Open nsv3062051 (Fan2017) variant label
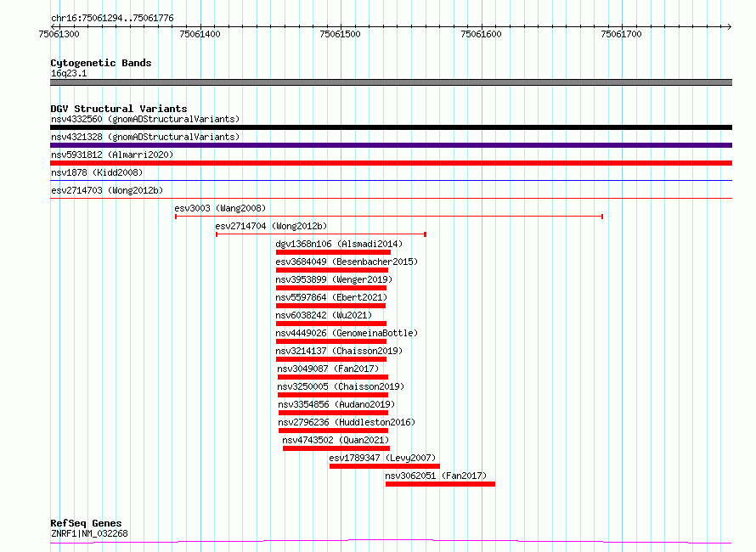This screenshot has height=552, width=756. click(x=436, y=476)
